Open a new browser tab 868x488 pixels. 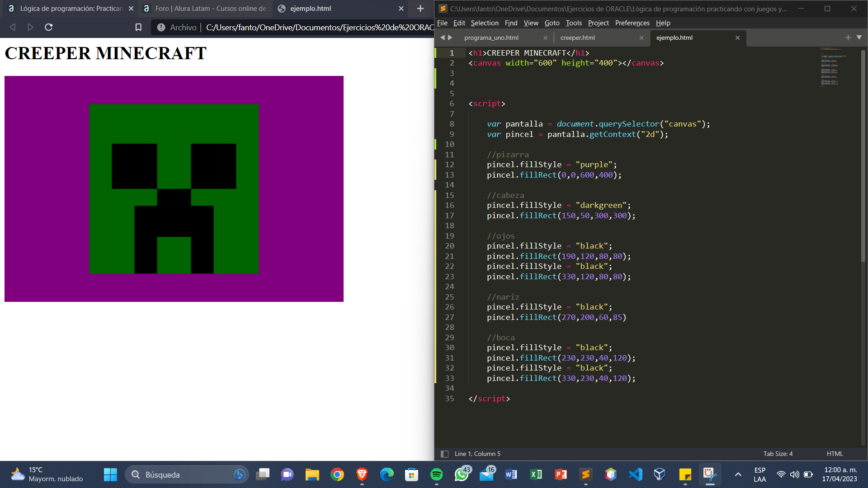point(420,9)
